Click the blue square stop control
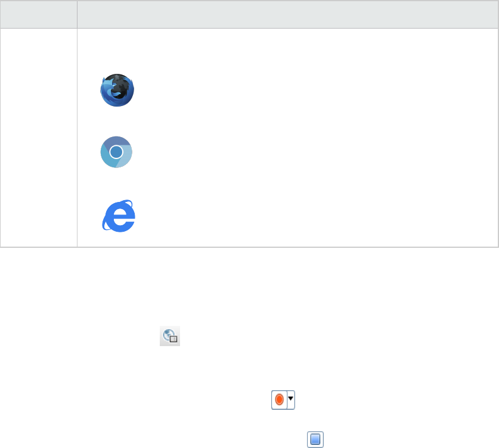The width and height of the screenshot is (499, 448). [x=315, y=440]
